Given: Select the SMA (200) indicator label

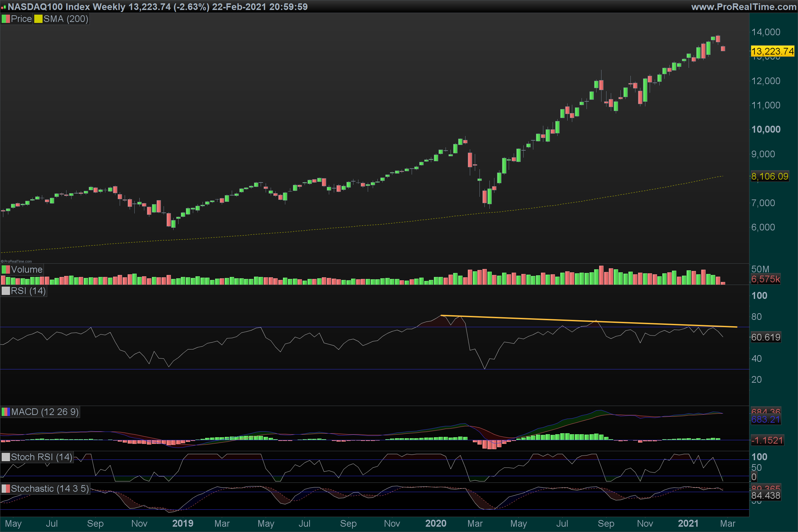Looking at the screenshot, I should 66,19.
